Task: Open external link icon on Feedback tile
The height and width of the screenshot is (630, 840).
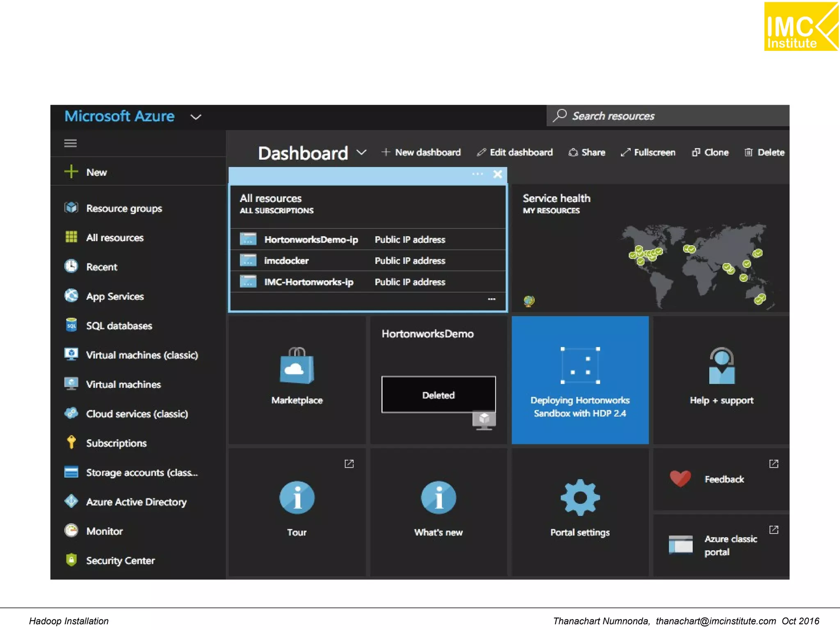Action: (x=774, y=464)
